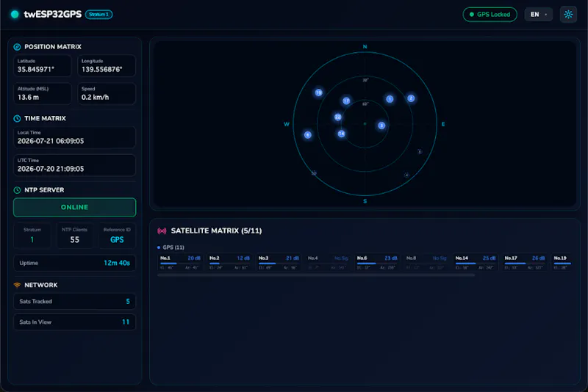Click the ONLINE NTP server status button
This screenshot has width=588, height=392.
(75, 208)
